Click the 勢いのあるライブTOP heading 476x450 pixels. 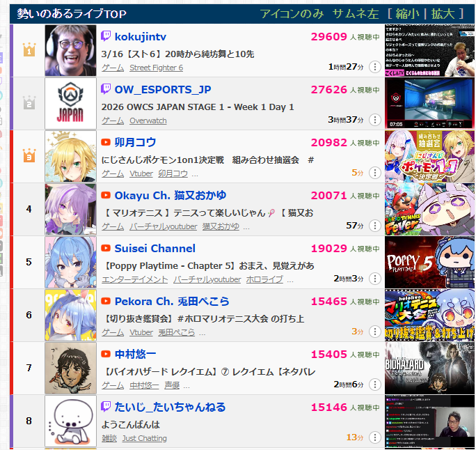pyautogui.click(x=72, y=14)
